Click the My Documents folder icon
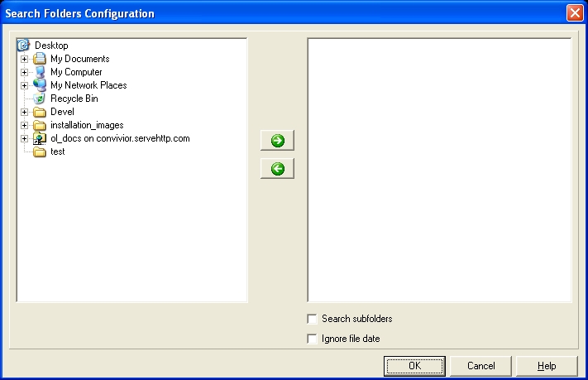Screen dimensions: 588x380 [x=40, y=59]
